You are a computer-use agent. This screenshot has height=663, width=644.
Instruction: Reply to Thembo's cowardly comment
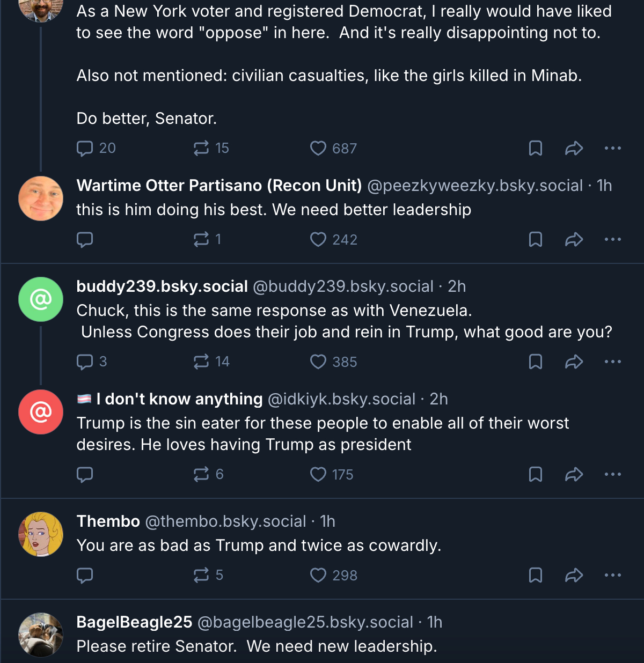coord(85,575)
